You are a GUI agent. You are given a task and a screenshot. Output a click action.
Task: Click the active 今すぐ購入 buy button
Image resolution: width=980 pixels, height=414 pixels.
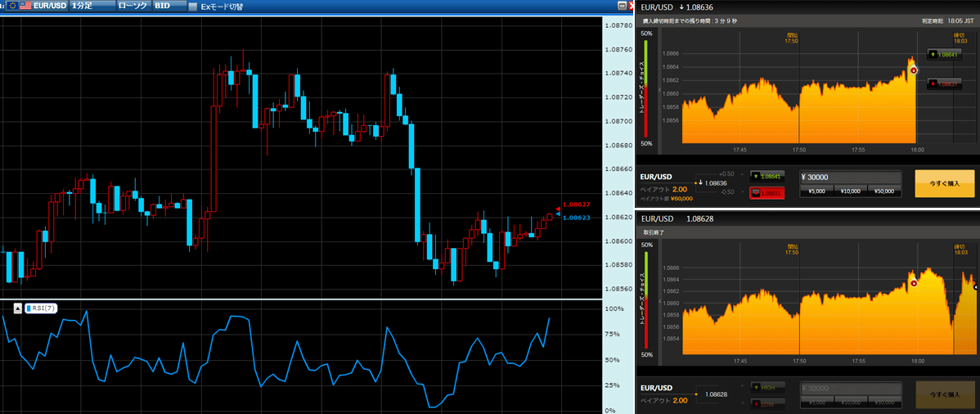coord(944,184)
